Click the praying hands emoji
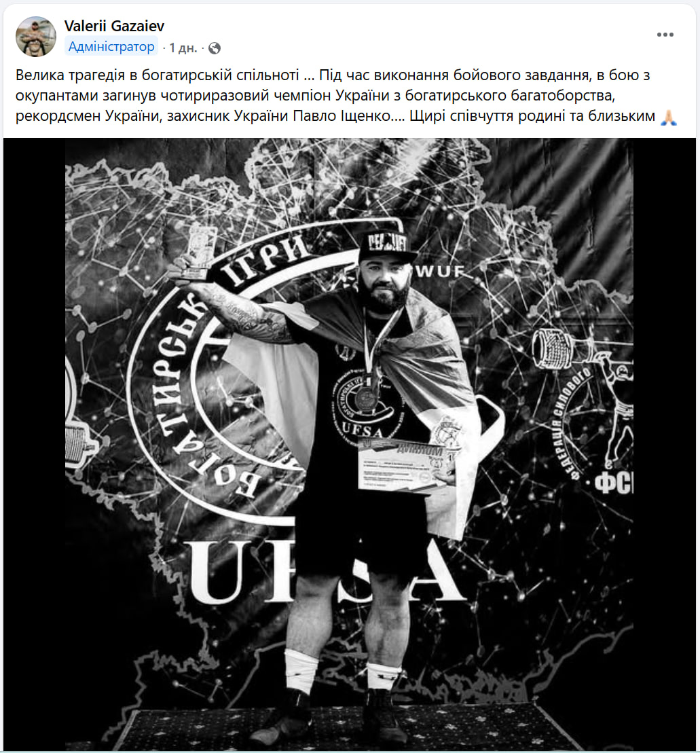The height and width of the screenshot is (753, 700). pos(668,117)
